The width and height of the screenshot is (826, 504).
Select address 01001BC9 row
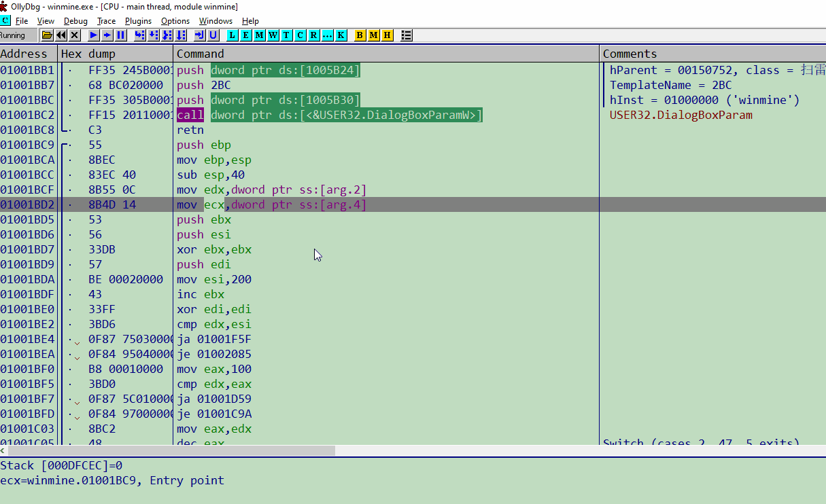tap(413, 145)
